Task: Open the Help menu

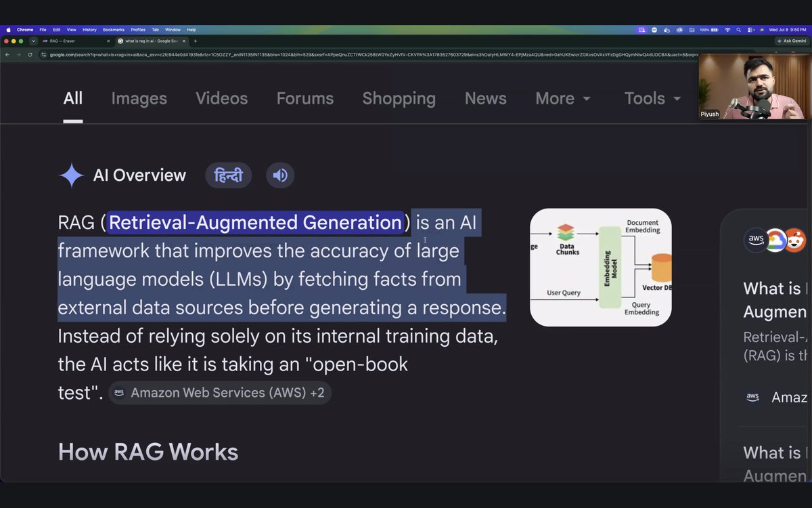Action: pos(191,30)
